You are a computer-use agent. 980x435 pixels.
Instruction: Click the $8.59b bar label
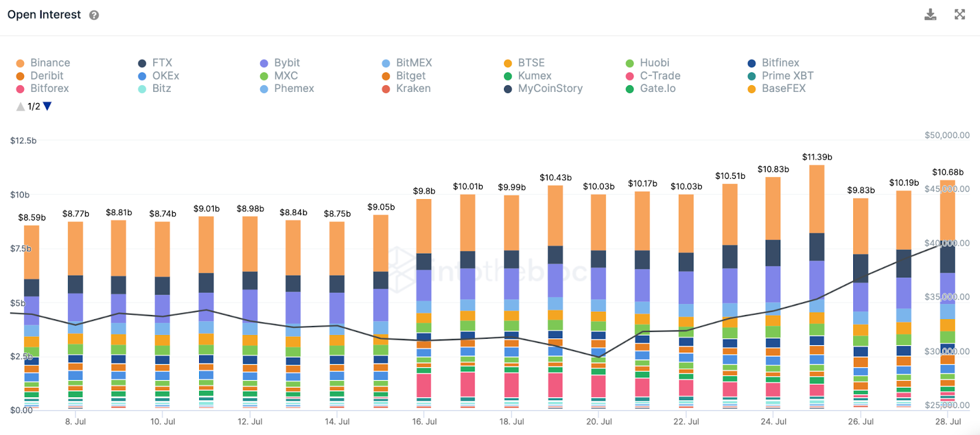[x=32, y=217]
